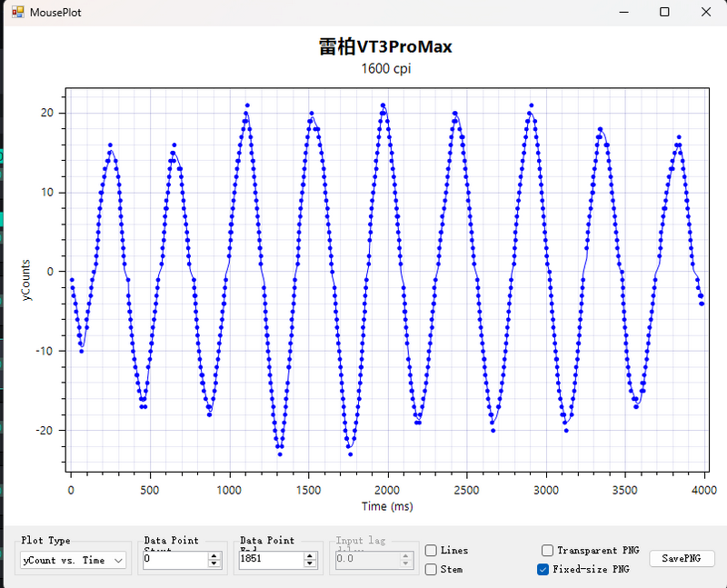This screenshot has height=588, width=727.
Task: Decrease Data Point End with down arrow
Action: click(311, 564)
